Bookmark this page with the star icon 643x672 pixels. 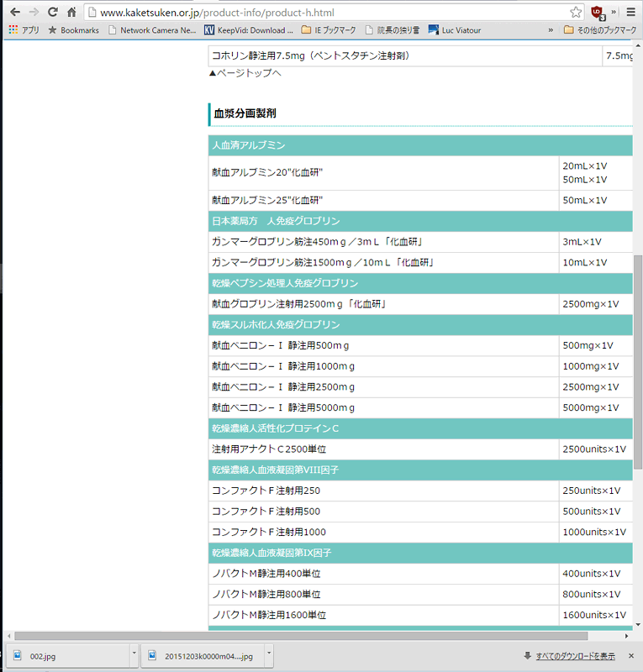pyautogui.click(x=576, y=12)
